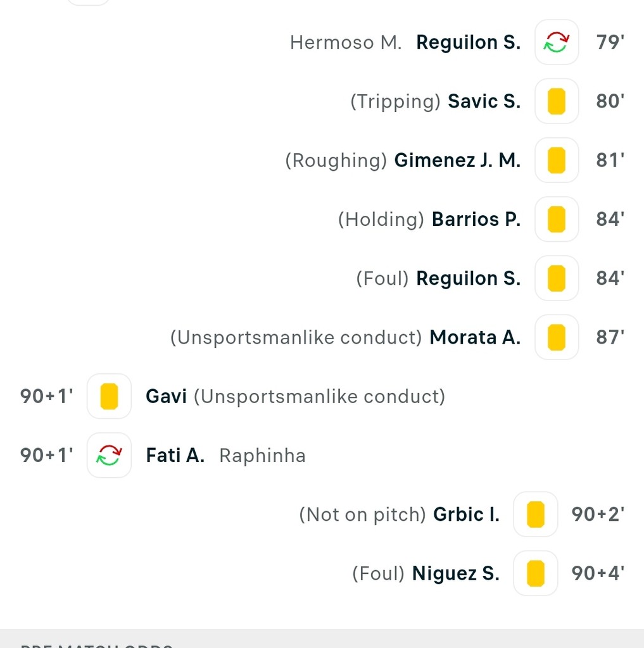Open Gavi player name
This screenshot has width=644, height=648.
[x=166, y=396]
